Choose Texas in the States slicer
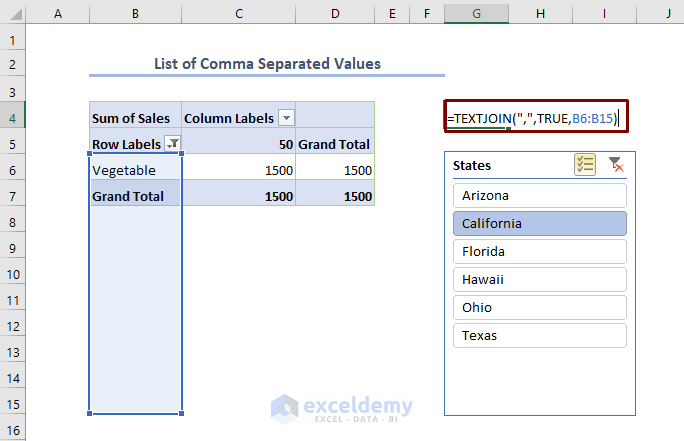 coord(539,335)
